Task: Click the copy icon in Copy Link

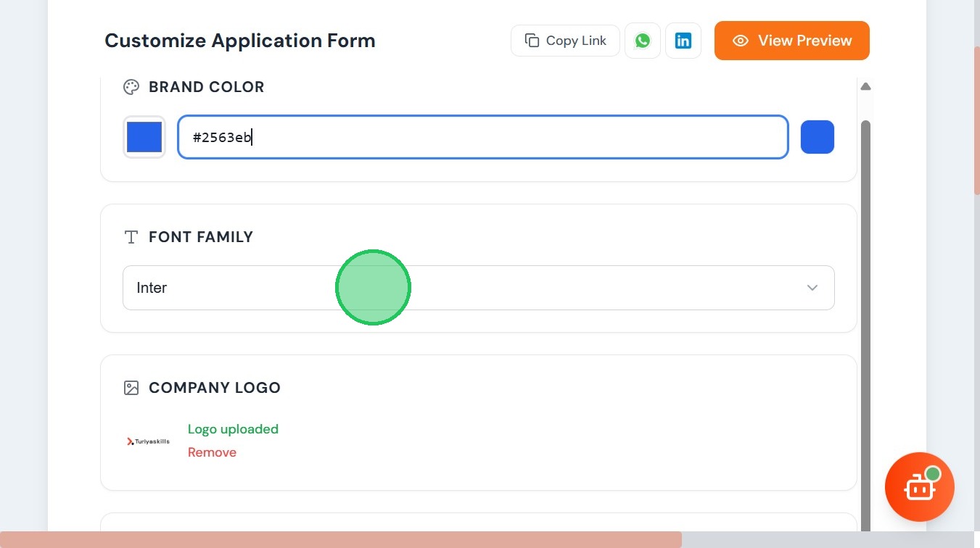Action: click(532, 41)
